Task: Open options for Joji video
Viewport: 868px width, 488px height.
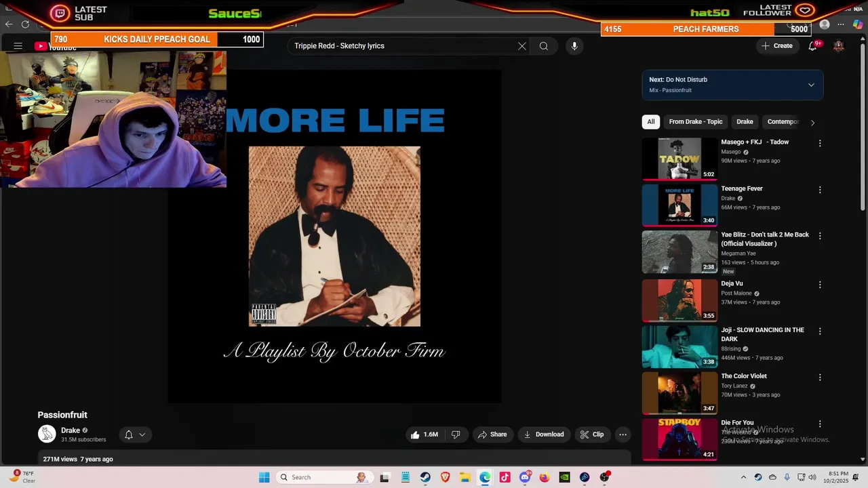Action: (x=820, y=331)
